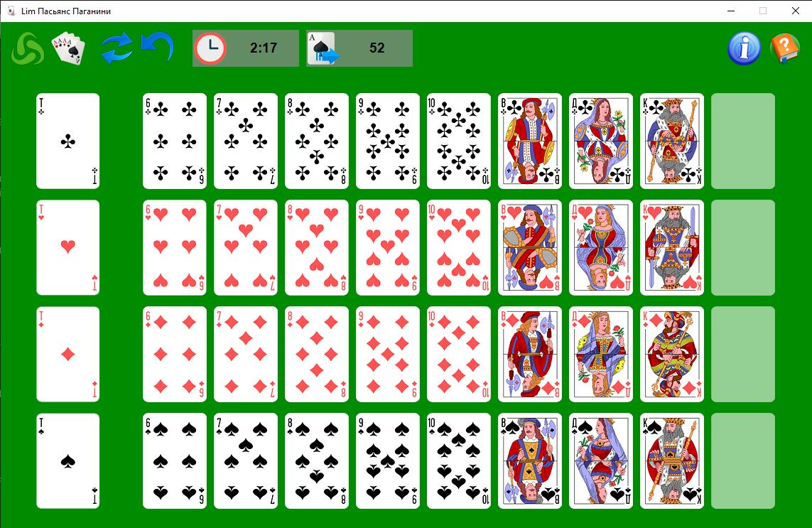Click the green swirl logo icon
The height and width of the screenshot is (528, 812).
click(x=28, y=49)
